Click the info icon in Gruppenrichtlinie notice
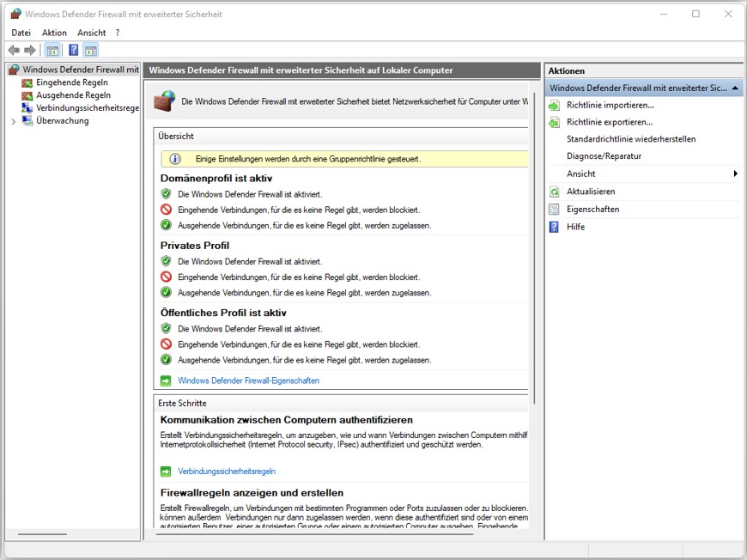The width and height of the screenshot is (747, 560). [x=175, y=159]
